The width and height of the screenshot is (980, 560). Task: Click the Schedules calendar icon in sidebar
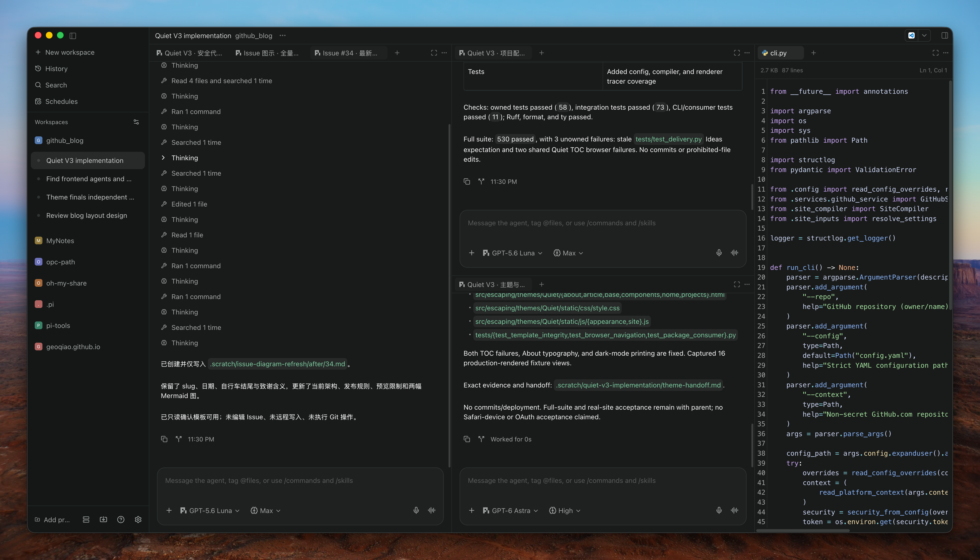click(38, 101)
